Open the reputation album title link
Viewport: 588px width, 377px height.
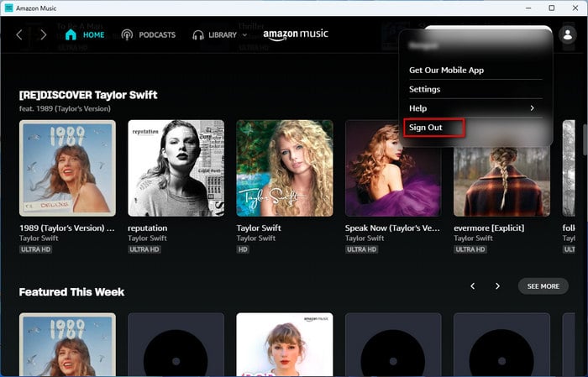coord(147,228)
